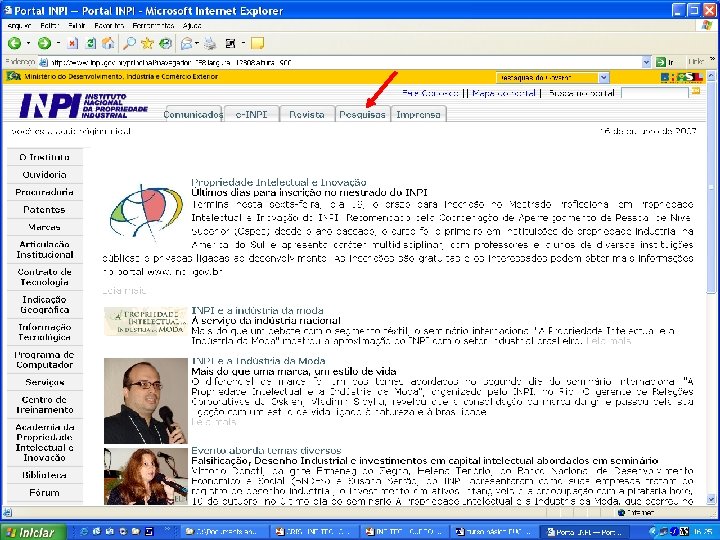Open the Editar menu
720x540 pixels.
coord(50,26)
